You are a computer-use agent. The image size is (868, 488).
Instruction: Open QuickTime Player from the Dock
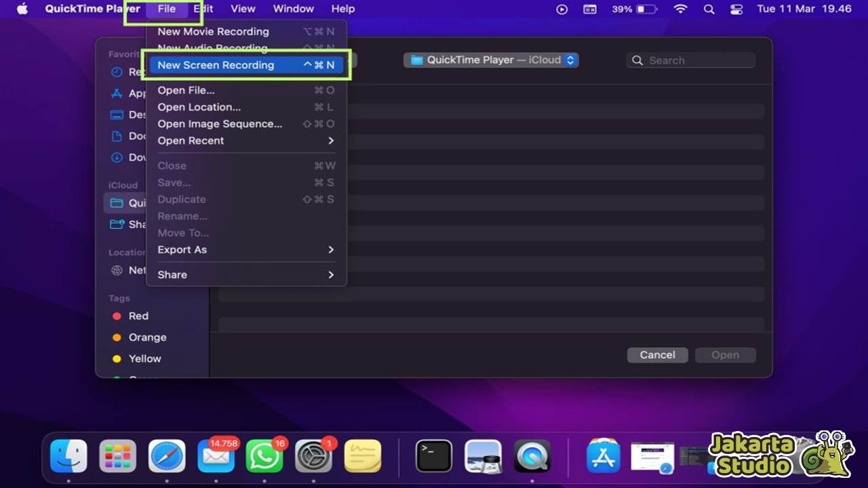coord(532,455)
